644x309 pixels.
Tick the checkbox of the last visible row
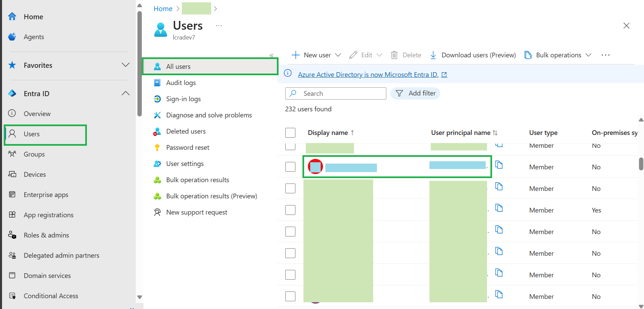pos(290,296)
